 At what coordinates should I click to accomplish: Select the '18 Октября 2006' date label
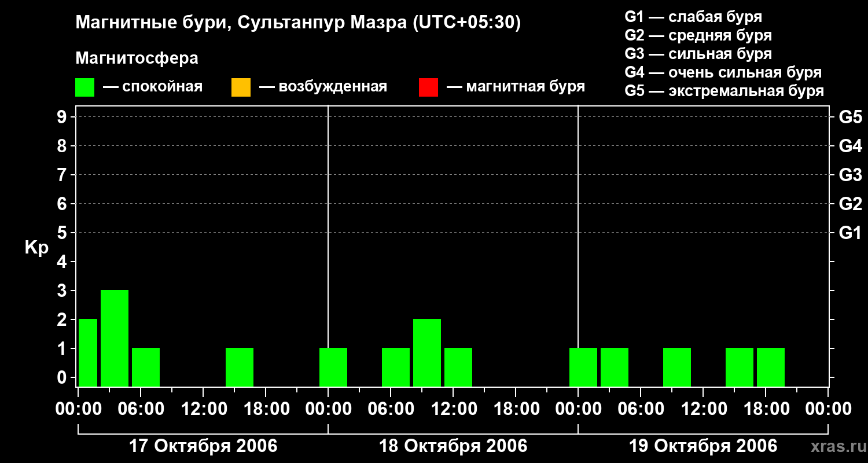[x=453, y=446]
